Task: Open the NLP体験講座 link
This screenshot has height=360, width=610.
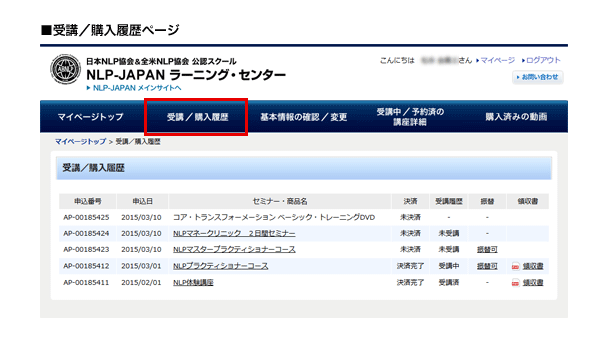Action: [x=193, y=283]
